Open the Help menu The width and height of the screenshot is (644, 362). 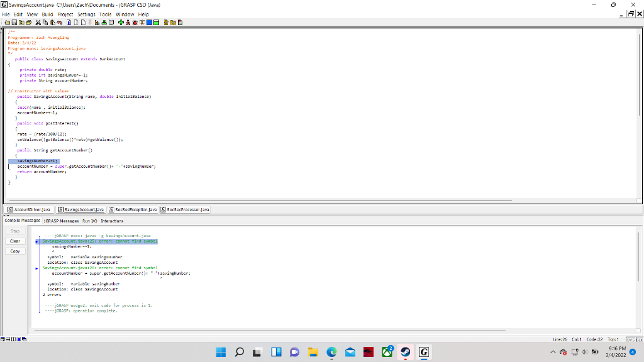pyautogui.click(x=143, y=14)
